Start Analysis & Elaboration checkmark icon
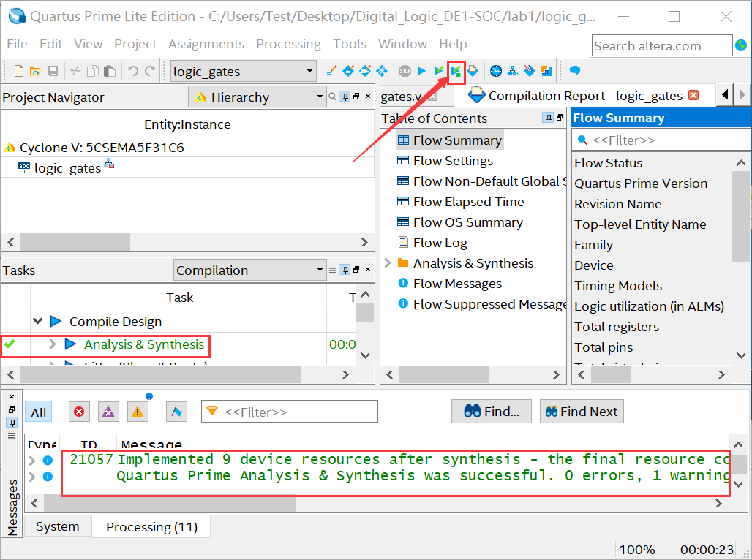Screen dimensions: 752x560 tap(438, 71)
